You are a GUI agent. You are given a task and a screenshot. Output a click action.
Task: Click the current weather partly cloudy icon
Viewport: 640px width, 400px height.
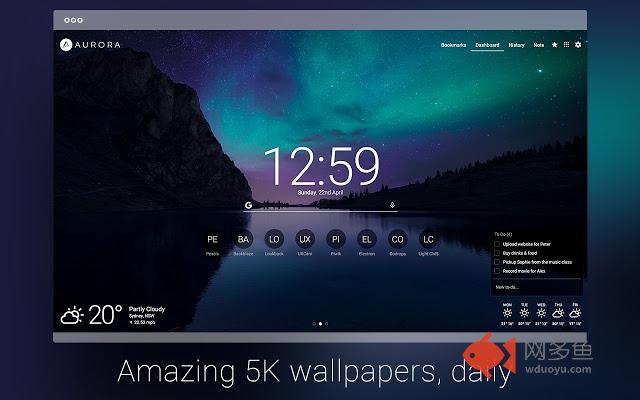point(72,315)
